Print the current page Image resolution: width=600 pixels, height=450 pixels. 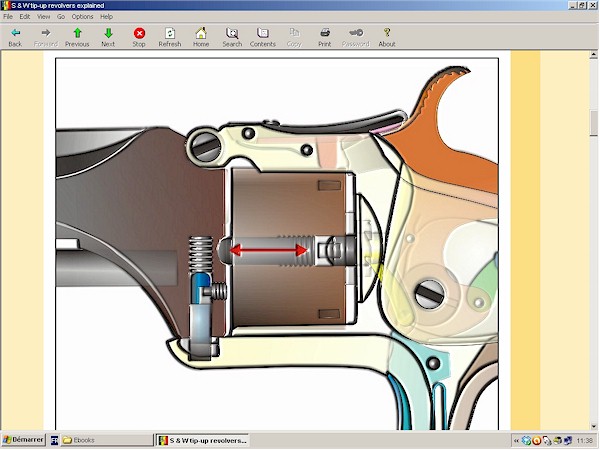pyautogui.click(x=324, y=38)
